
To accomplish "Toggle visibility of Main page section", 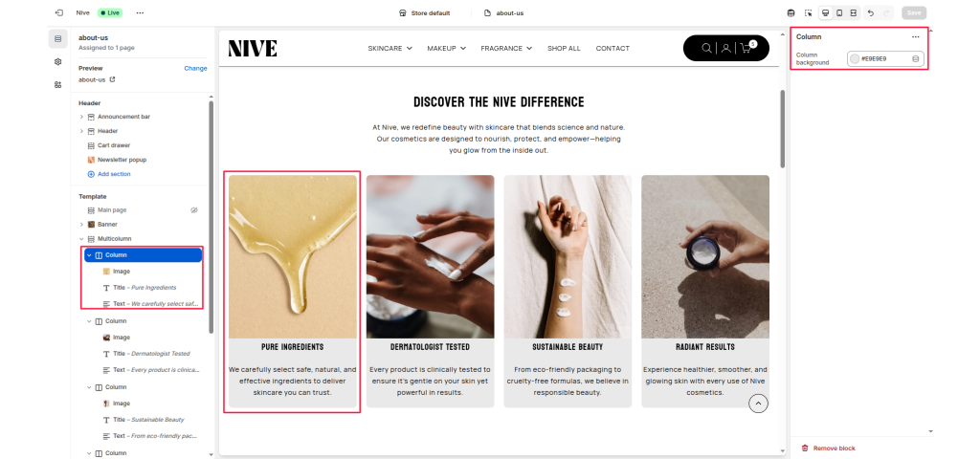I will pos(194,210).
